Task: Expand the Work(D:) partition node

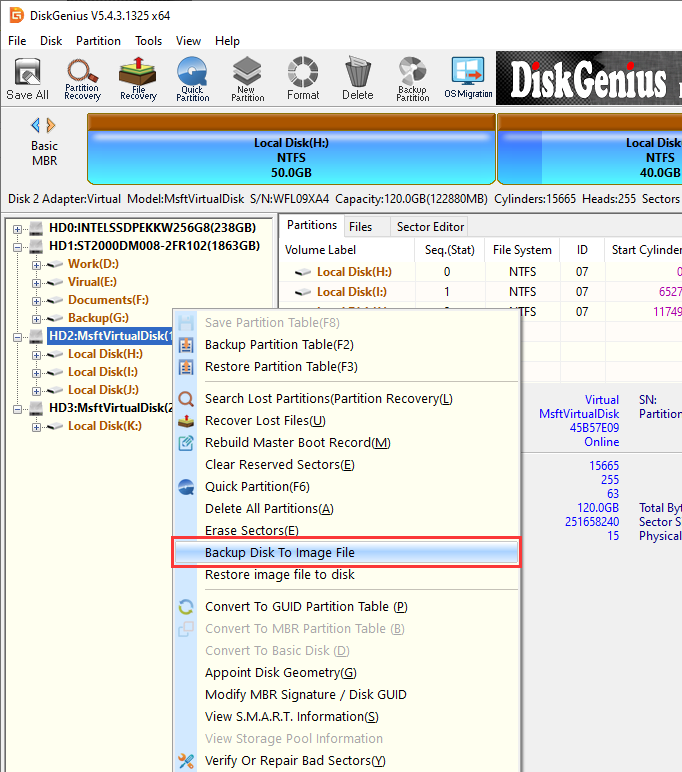Action: tap(36, 264)
